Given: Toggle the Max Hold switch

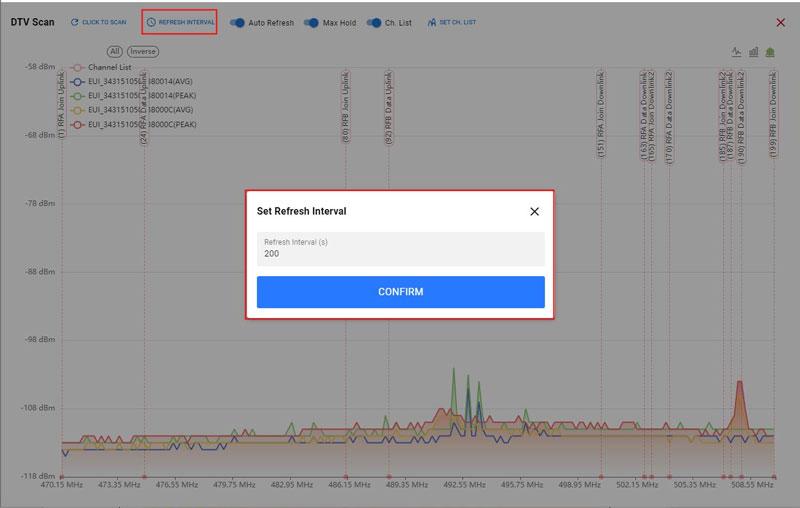Looking at the screenshot, I should [x=311, y=22].
